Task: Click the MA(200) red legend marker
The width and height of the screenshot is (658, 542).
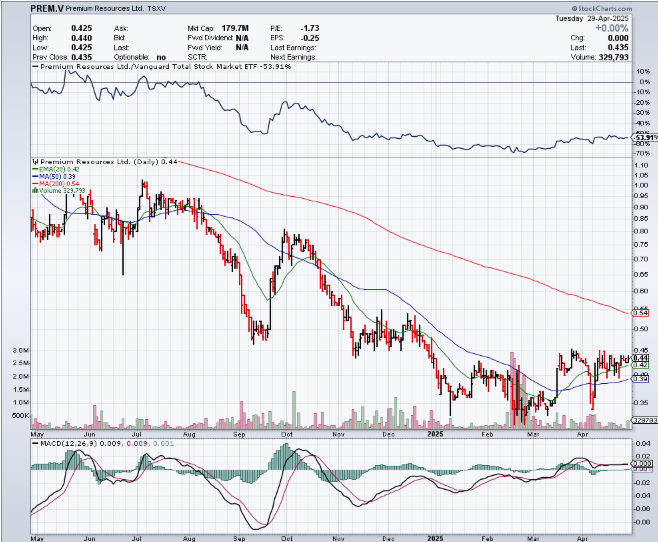Action: (35, 184)
